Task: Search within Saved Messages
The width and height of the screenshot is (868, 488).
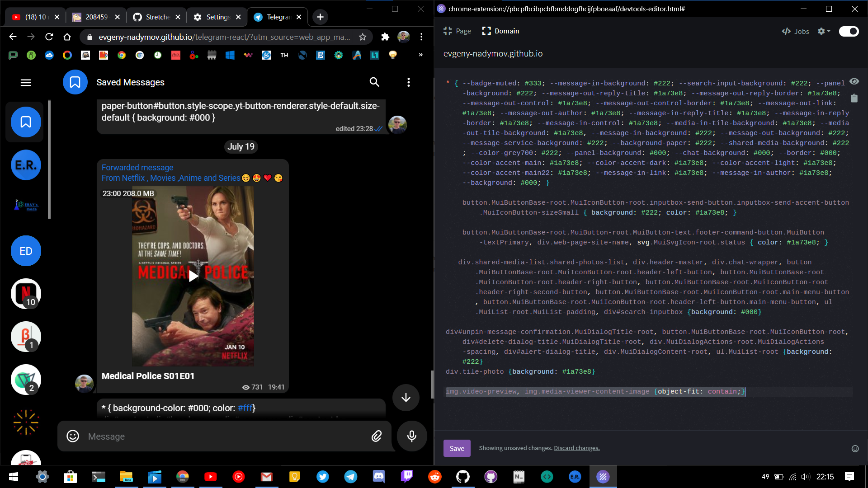Action: point(374,82)
